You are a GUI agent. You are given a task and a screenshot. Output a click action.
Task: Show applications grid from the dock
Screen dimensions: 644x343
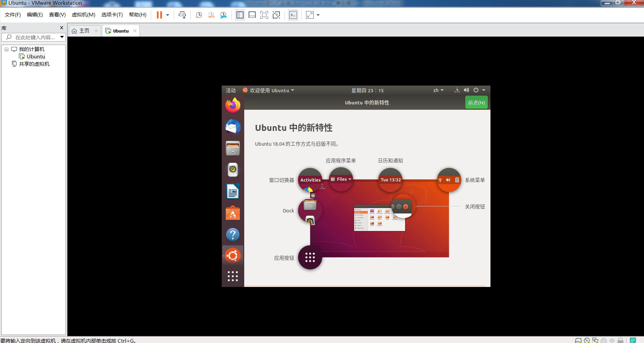click(x=233, y=276)
